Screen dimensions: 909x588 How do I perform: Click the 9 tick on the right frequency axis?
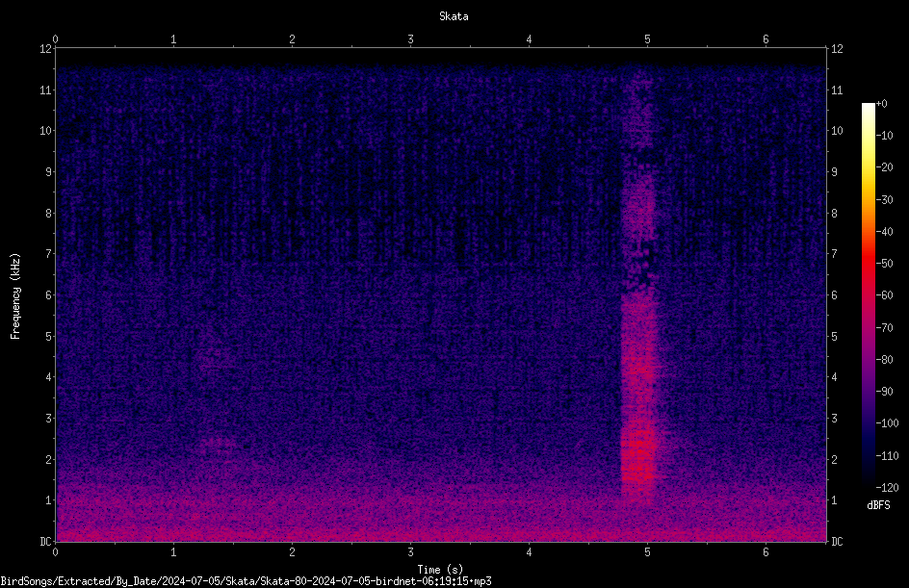pyautogui.click(x=834, y=172)
